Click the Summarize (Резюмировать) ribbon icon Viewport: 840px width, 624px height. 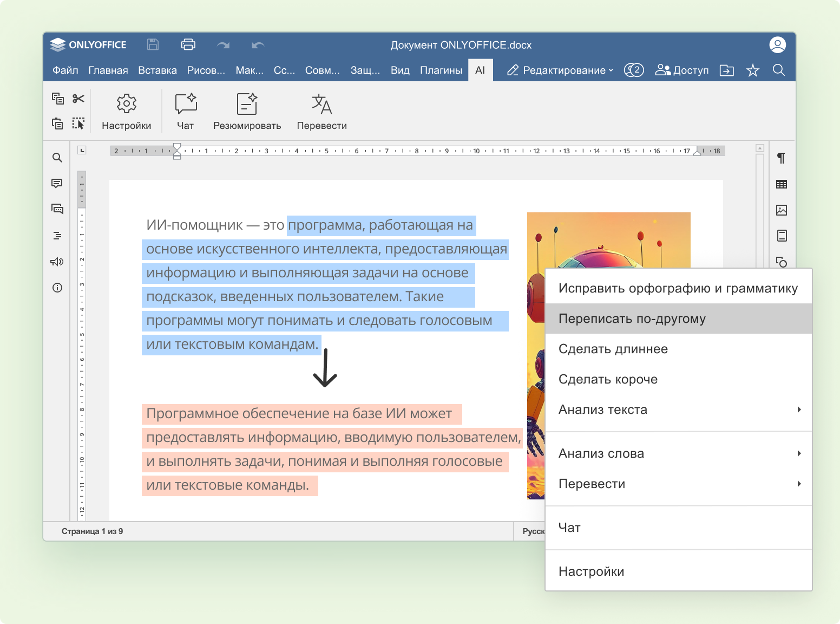247,111
